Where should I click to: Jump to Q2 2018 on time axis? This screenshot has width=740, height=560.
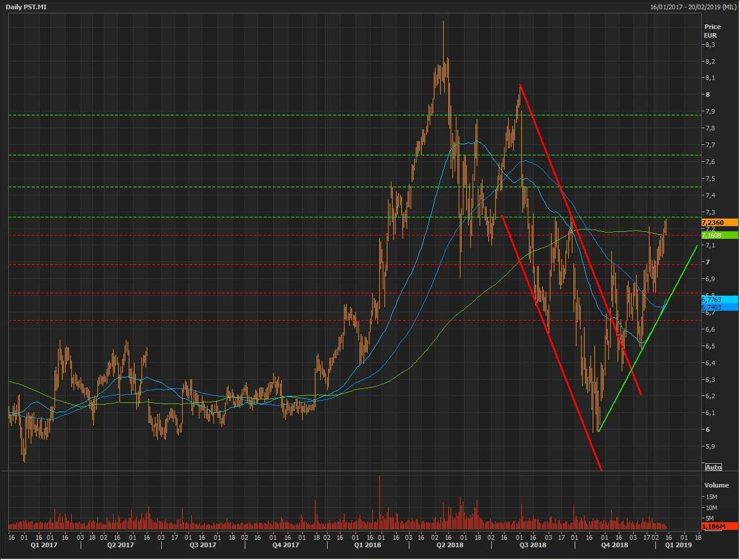tap(449, 545)
